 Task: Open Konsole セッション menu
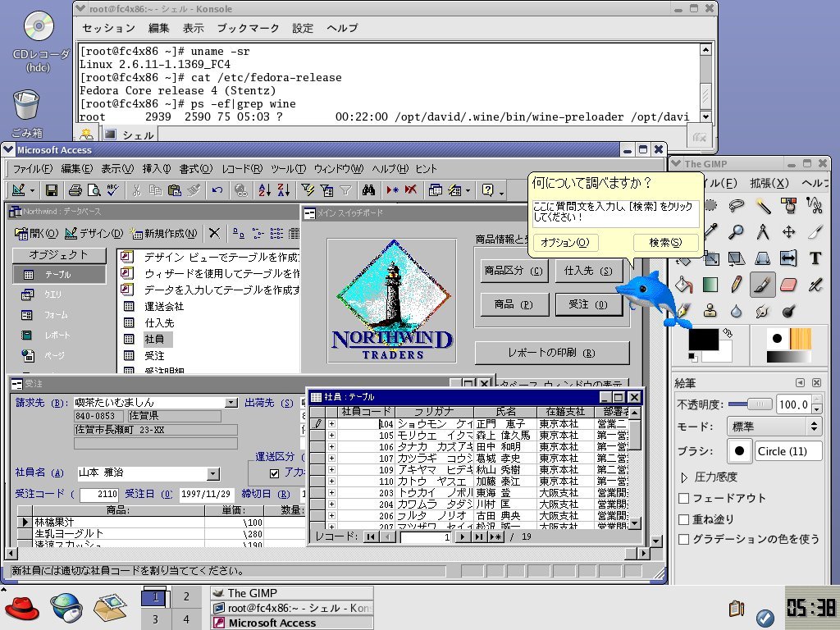click(109, 28)
